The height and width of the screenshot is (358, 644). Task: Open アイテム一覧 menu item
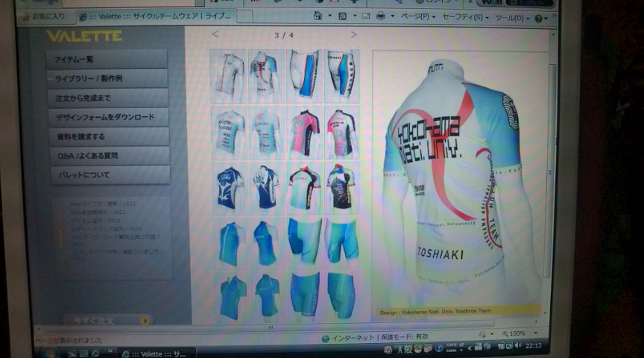[x=107, y=59]
